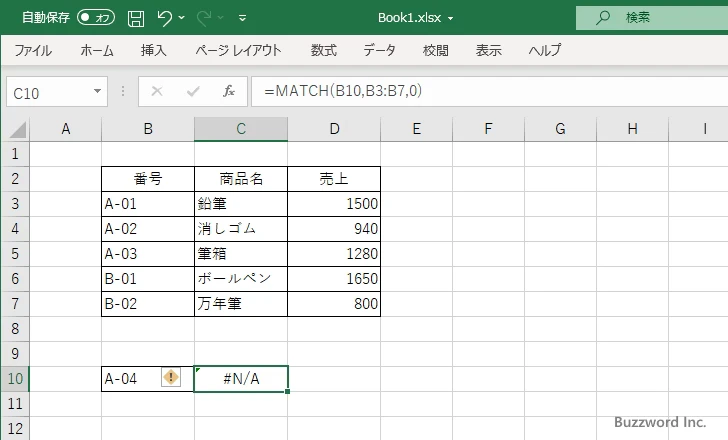Open the ヘルプ tab
This screenshot has width=728, height=440.
pyautogui.click(x=545, y=50)
